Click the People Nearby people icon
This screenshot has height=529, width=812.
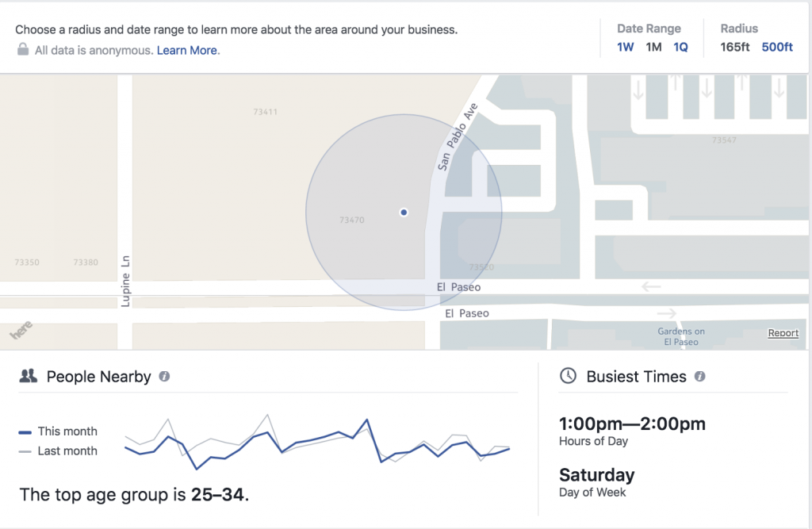click(x=29, y=377)
